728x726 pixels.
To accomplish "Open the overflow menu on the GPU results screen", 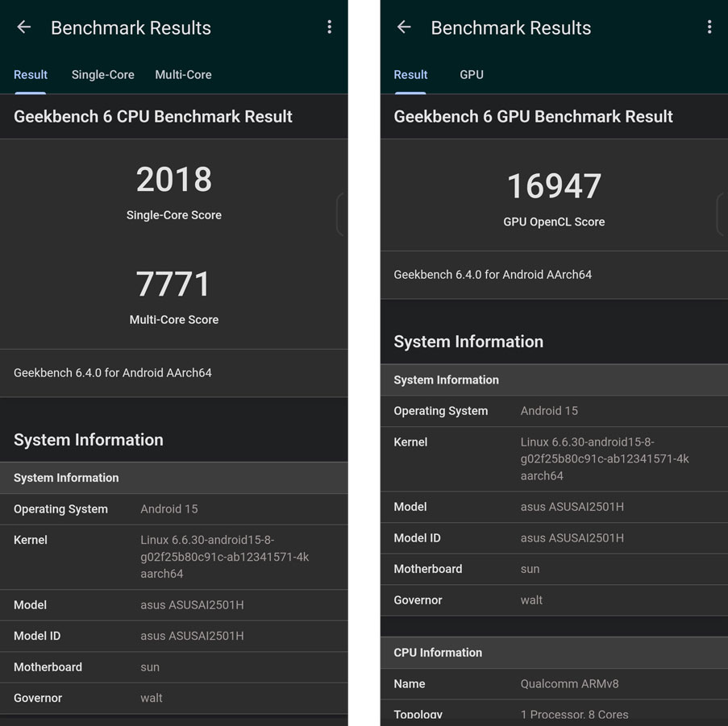I will click(709, 27).
